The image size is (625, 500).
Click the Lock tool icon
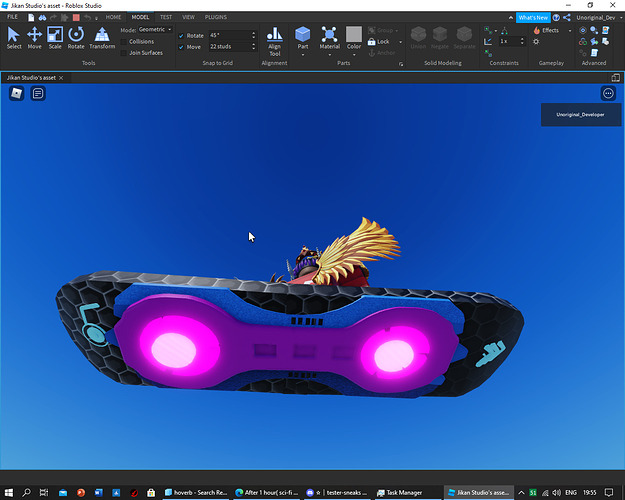pyautogui.click(x=371, y=41)
